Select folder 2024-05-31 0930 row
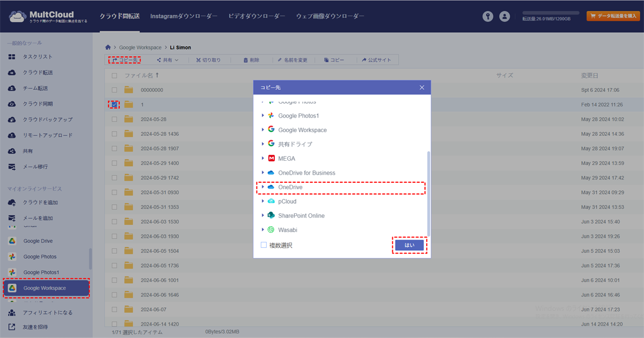 (x=374, y=192)
